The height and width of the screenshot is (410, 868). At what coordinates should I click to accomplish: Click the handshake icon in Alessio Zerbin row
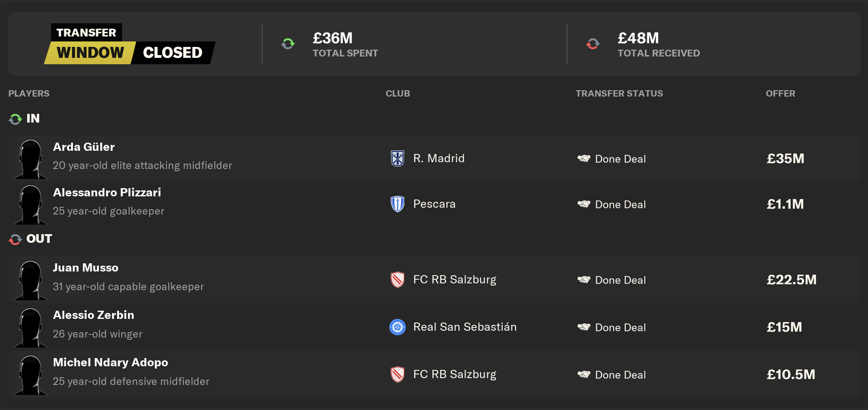pos(584,327)
